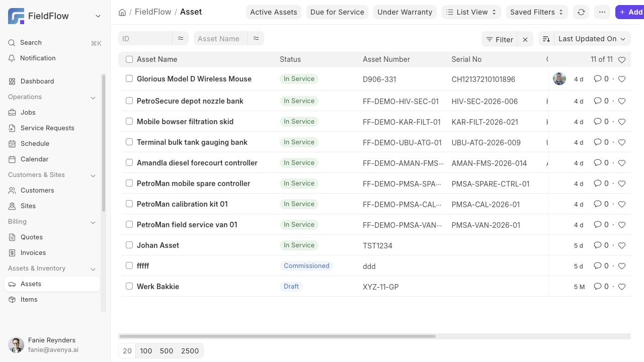This screenshot has width=644, height=362.
Task: Open the Johan Asset record
Action: pyautogui.click(x=158, y=245)
